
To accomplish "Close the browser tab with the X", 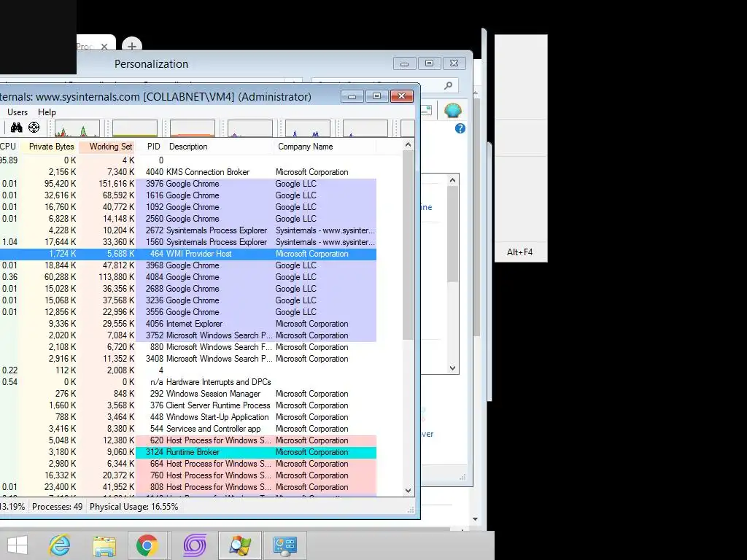I will pos(104,47).
